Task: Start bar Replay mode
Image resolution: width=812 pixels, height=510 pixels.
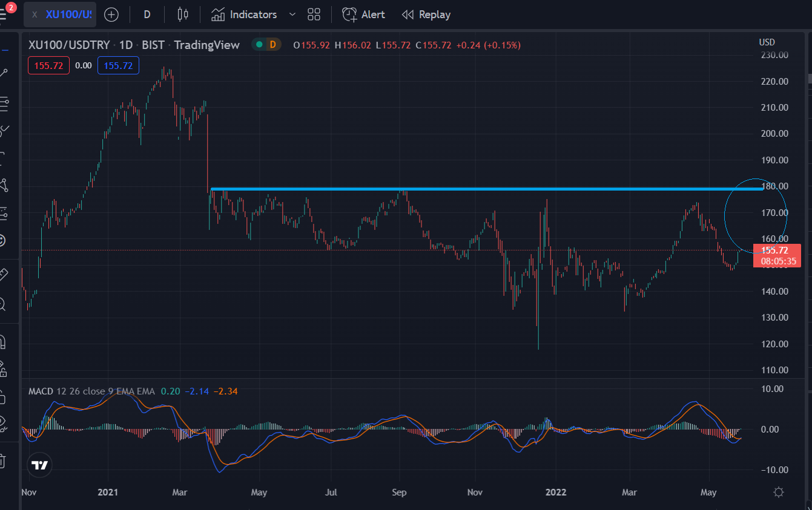Action: pos(426,15)
